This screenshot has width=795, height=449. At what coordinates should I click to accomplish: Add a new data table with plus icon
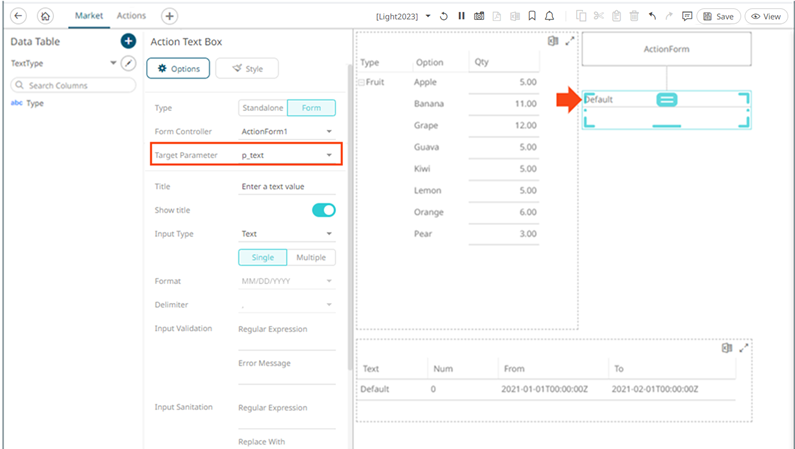127,41
